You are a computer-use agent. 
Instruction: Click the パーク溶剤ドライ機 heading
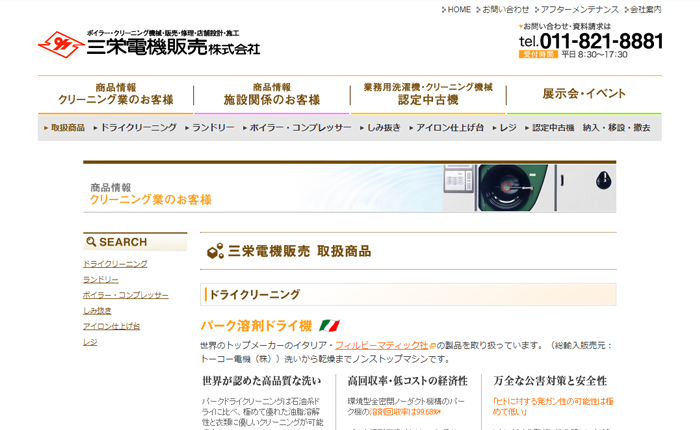point(256,326)
